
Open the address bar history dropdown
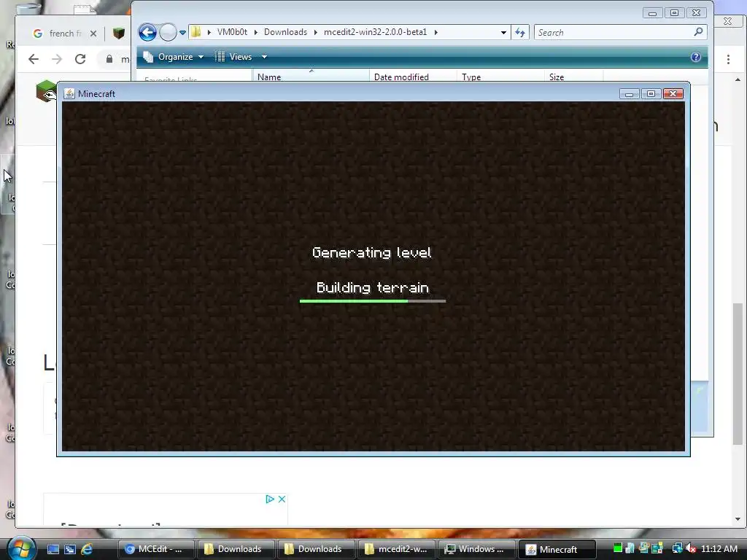(x=503, y=32)
